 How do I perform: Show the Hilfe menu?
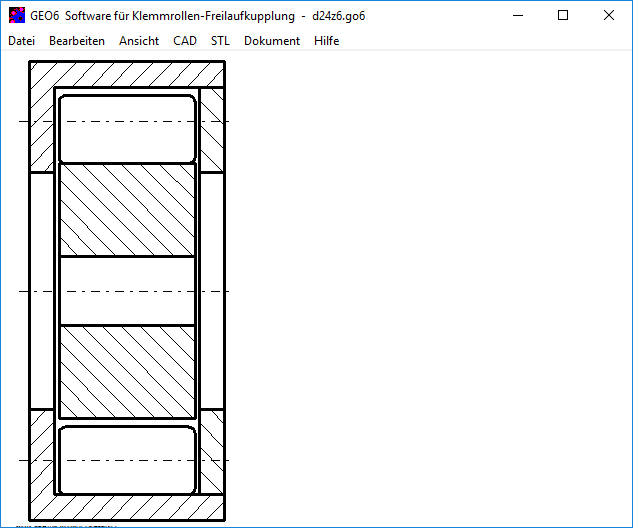coord(326,41)
